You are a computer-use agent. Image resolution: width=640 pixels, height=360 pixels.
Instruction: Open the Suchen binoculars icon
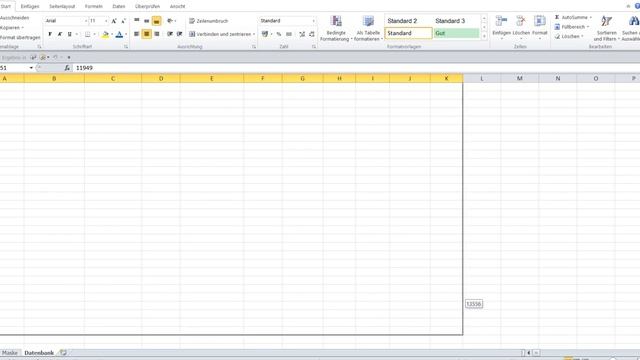(633, 21)
